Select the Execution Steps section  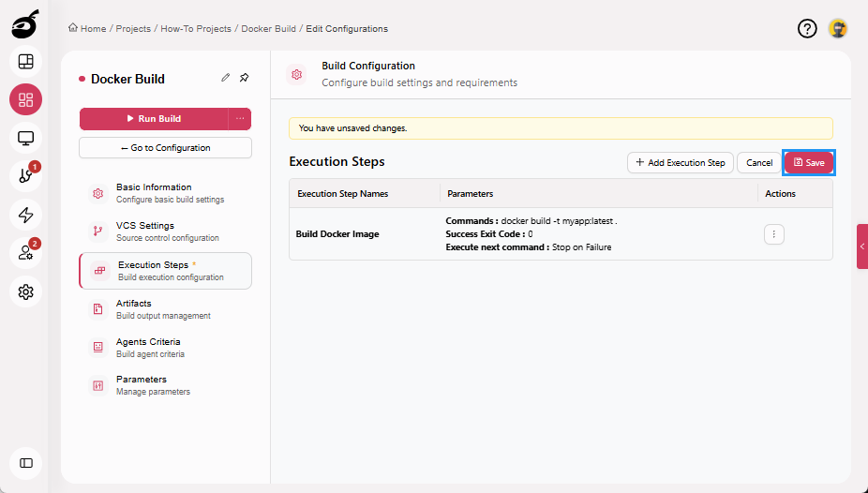(x=166, y=271)
